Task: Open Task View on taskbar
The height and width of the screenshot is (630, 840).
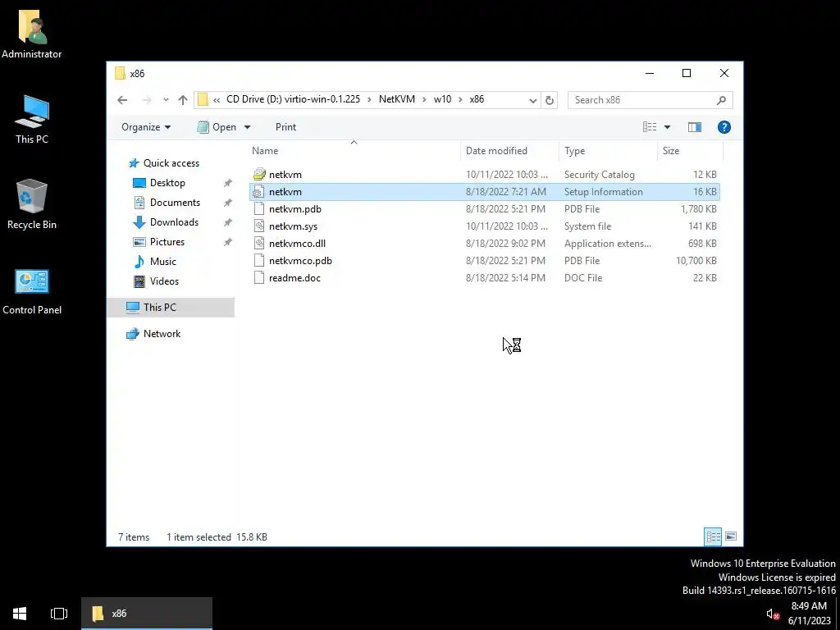Action: (59, 614)
